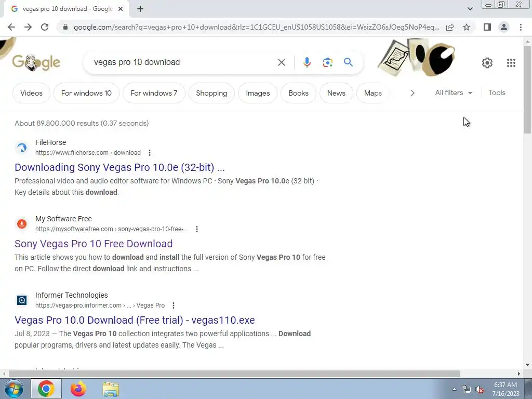Image resolution: width=532 pixels, height=399 pixels.
Task: Click the scroll down arrow
Action: tap(527, 365)
